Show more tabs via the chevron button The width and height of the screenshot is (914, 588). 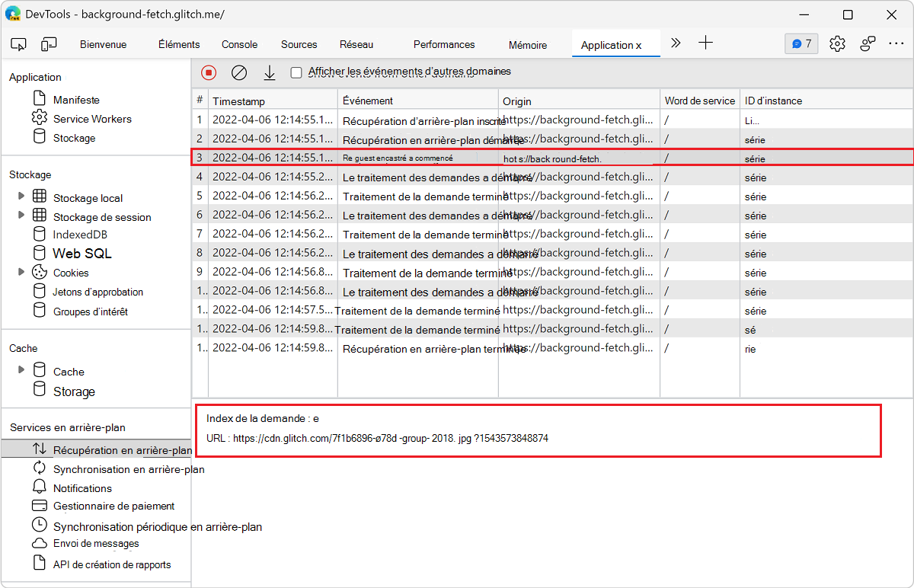676,43
